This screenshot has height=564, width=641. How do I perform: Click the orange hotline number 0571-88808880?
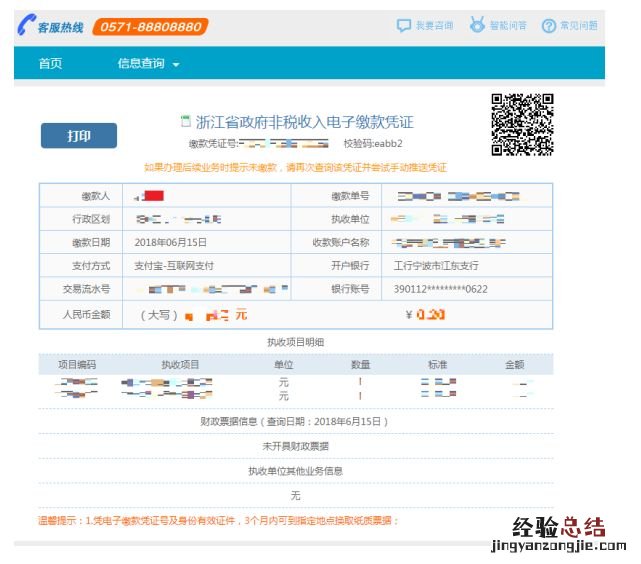150,27
